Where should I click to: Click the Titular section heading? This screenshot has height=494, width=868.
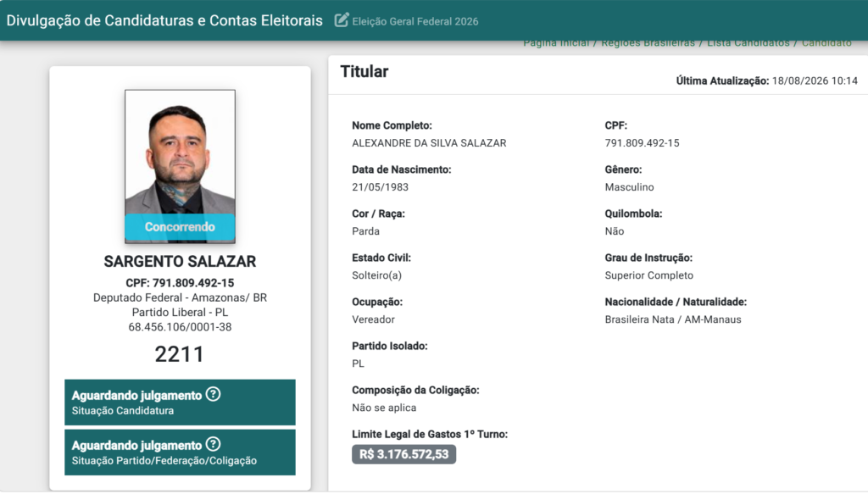coord(364,71)
